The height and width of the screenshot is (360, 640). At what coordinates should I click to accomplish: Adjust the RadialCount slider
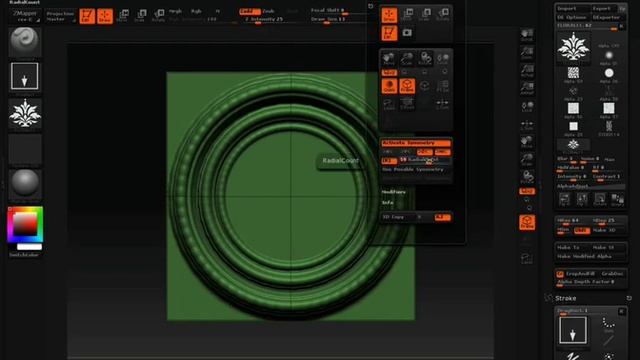click(x=424, y=160)
